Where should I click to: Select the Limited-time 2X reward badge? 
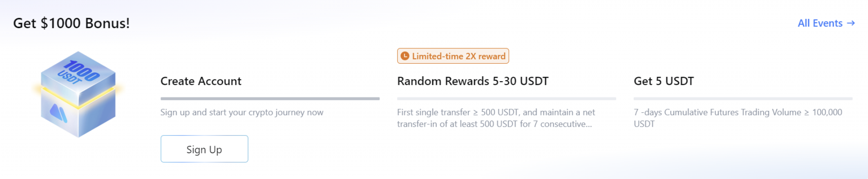[x=453, y=56]
